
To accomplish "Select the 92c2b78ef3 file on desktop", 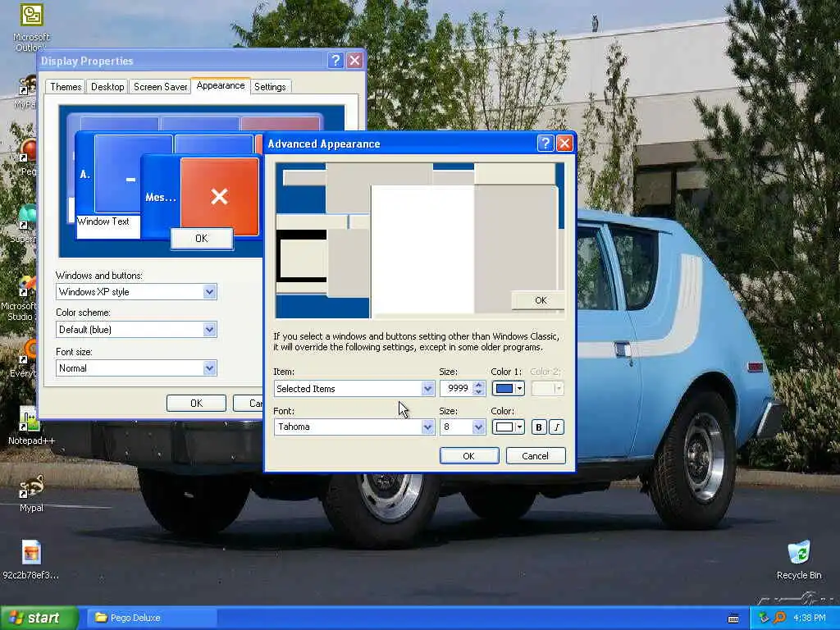I will 31,559.
